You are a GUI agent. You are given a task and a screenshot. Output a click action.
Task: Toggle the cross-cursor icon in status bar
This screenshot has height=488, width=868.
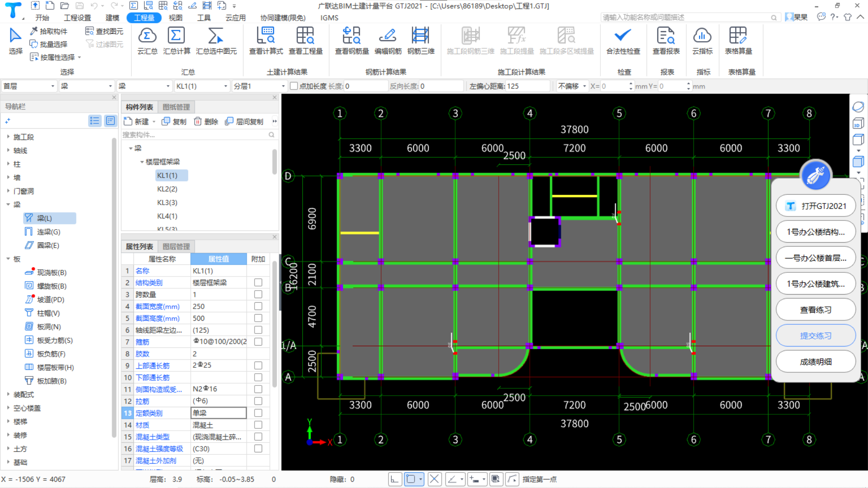[x=434, y=479]
